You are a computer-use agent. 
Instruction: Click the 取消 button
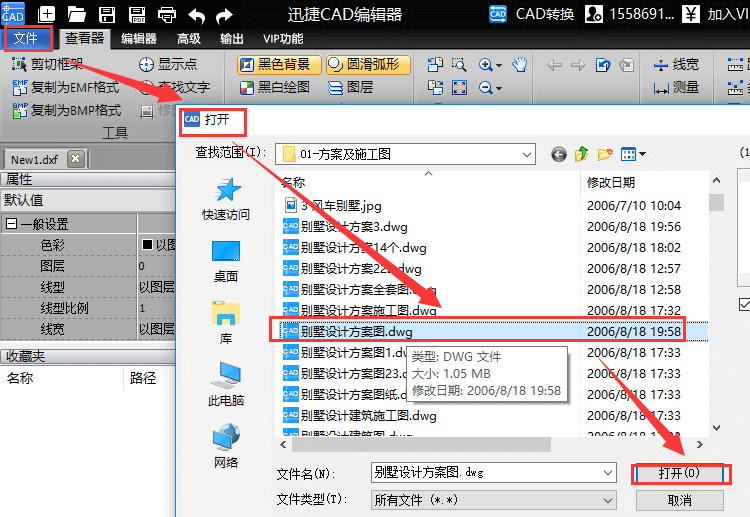coord(680,500)
